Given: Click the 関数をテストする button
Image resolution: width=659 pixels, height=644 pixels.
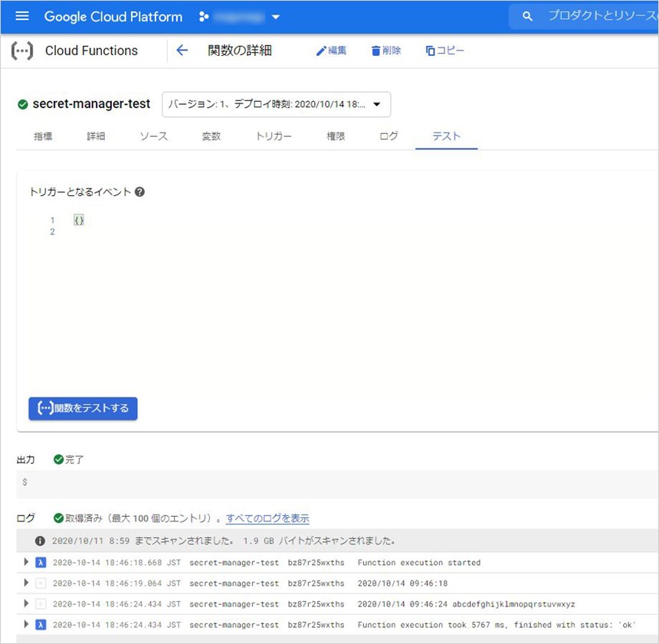Looking at the screenshot, I should point(83,408).
